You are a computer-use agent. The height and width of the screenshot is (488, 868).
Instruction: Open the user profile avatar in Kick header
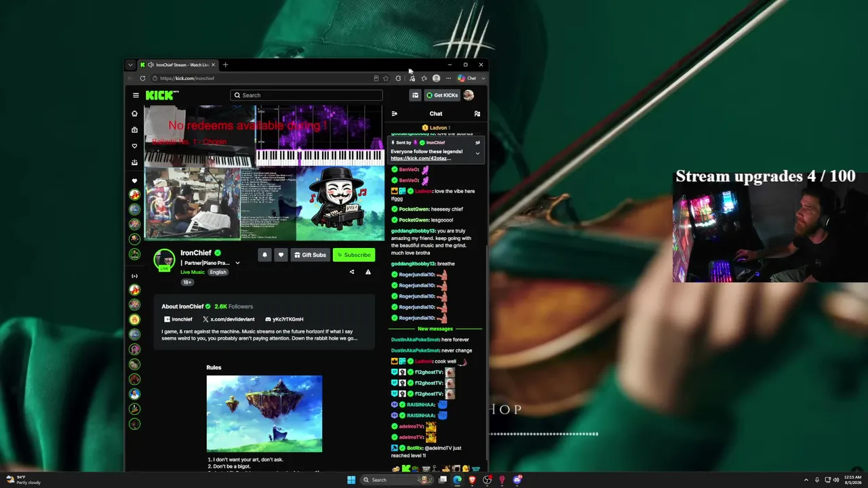468,96
